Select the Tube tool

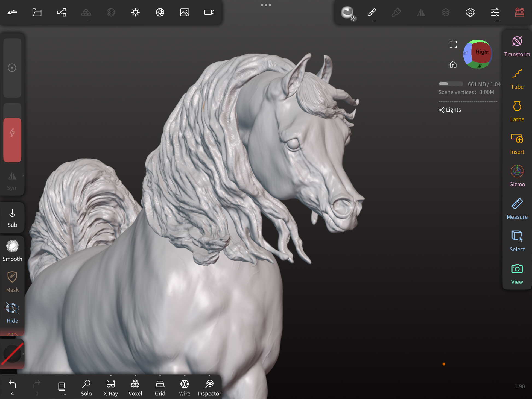tap(517, 79)
